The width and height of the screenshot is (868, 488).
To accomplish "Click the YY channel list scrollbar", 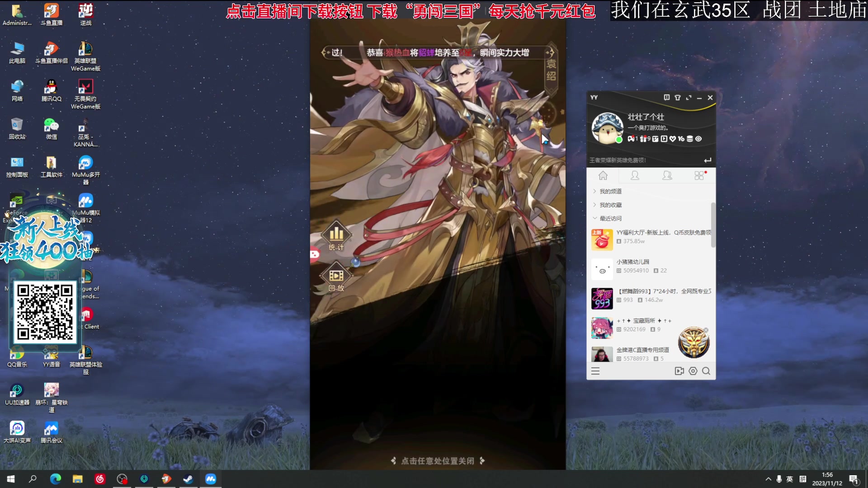I will (x=713, y=225).
